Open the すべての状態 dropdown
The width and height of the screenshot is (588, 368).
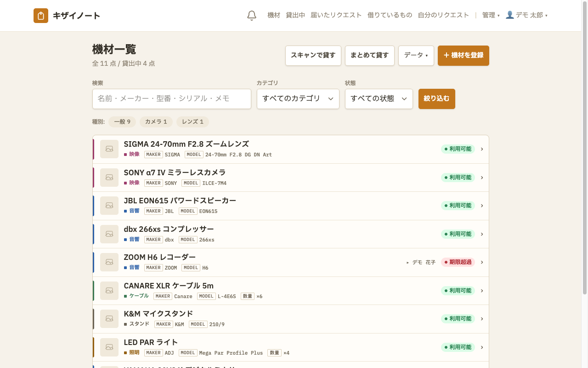pyautogui.click(x=379, y=99)
